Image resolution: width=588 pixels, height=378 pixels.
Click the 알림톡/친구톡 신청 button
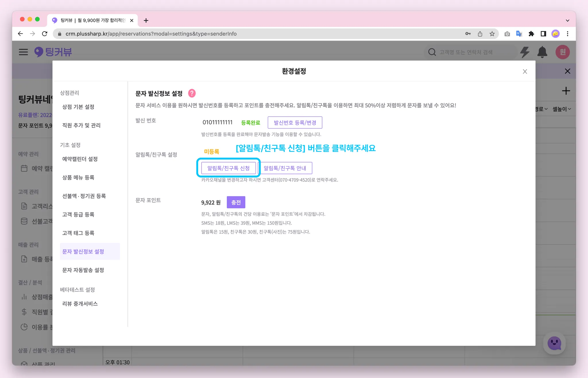(228, 168)
